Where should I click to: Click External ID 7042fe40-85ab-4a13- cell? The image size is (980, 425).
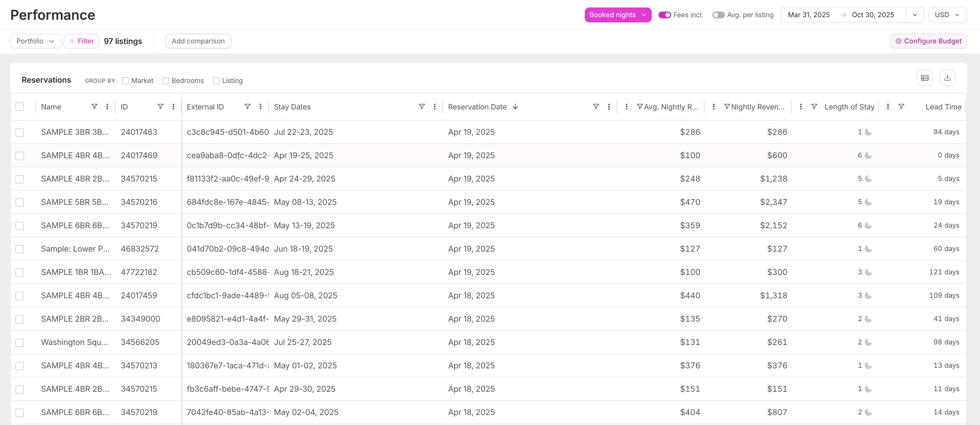227,412
